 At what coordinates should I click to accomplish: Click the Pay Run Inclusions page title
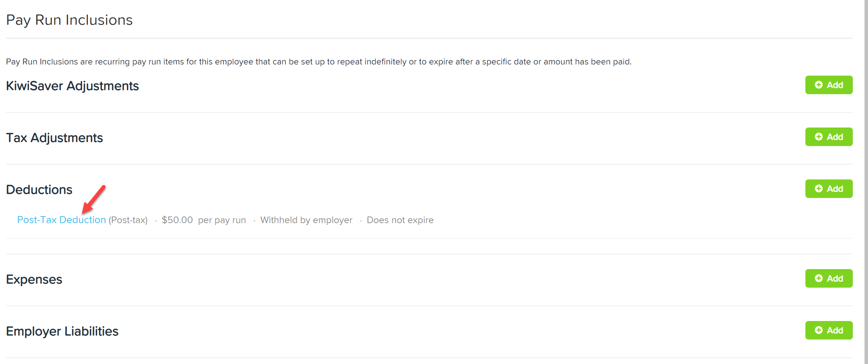tap(69, 20)
